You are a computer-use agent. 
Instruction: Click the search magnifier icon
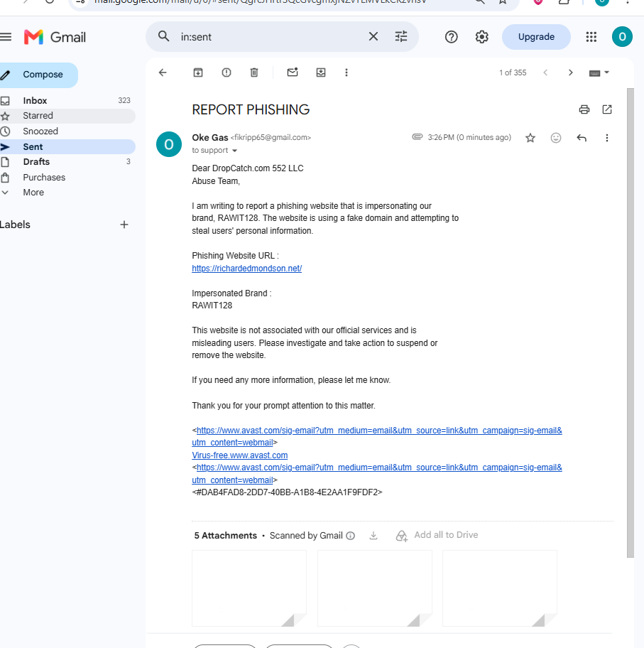tap(163, 36)
